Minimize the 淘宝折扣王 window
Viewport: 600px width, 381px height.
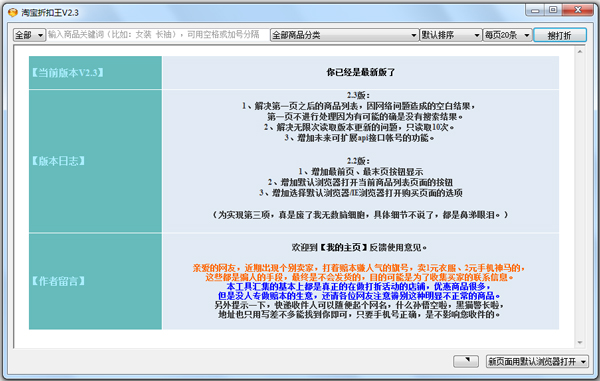click(x=535, y=10)
